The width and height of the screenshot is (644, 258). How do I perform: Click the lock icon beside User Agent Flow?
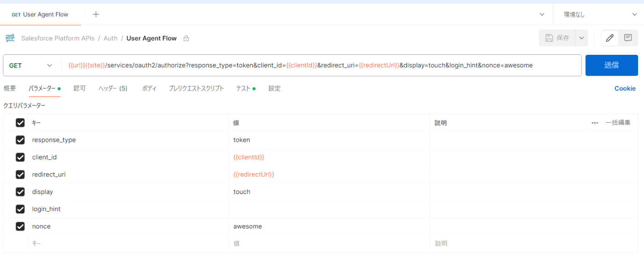click(186, 39)
